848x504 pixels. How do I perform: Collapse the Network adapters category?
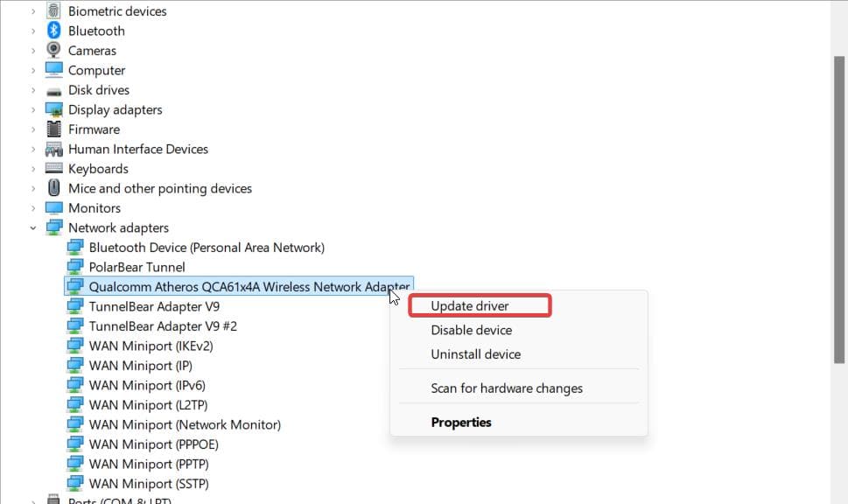pos(33,227)
